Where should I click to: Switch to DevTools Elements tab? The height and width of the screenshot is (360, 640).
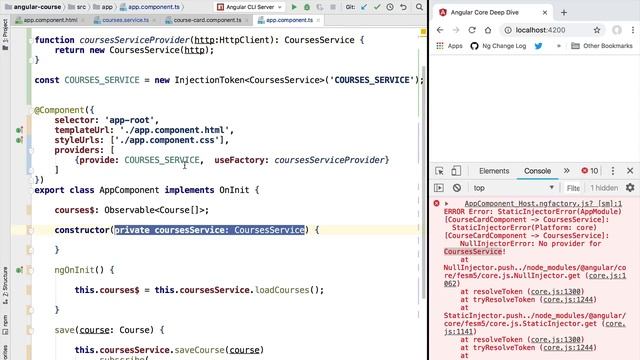tap(494, 171)
